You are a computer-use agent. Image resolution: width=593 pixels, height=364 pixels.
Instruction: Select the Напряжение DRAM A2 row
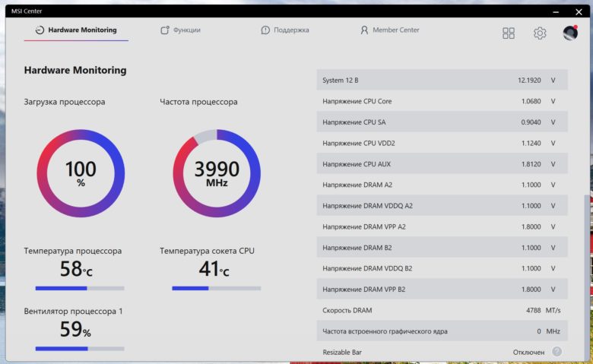pos(442,185)
